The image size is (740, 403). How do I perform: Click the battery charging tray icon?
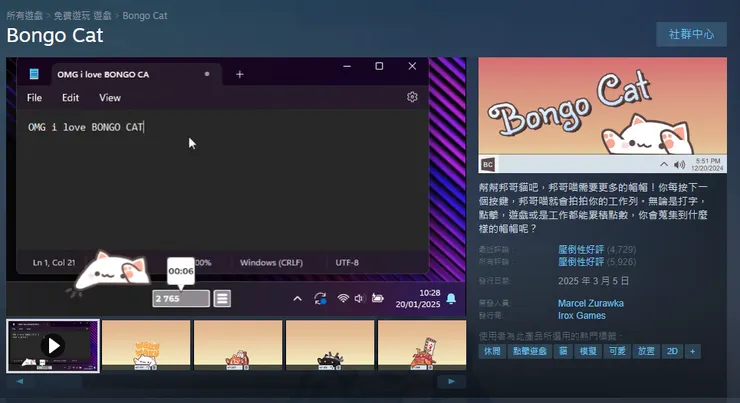(378, 298)
